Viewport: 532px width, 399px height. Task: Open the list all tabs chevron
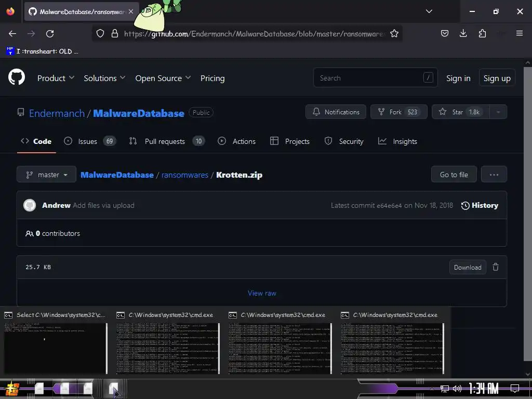coord(429,11)
